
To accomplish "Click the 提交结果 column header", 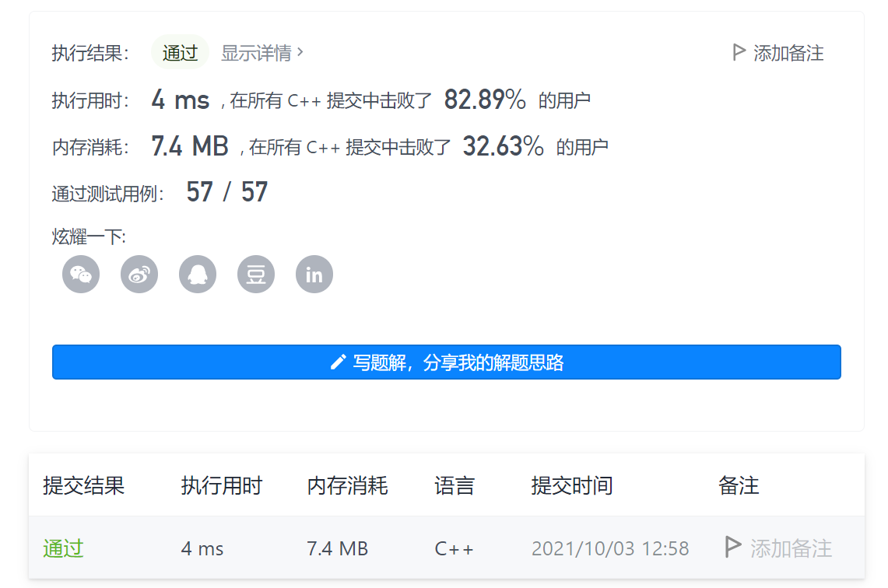I will pos(84,485).
